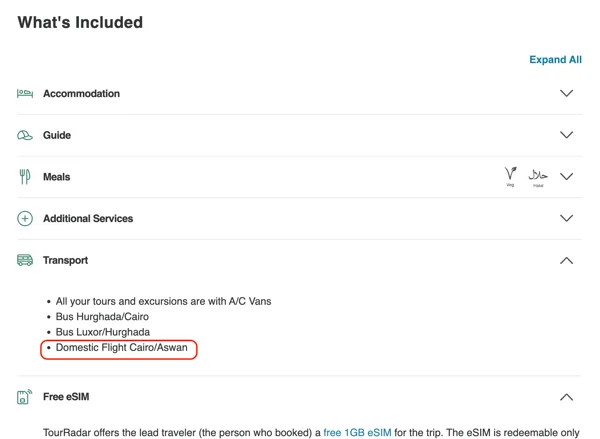Select the Accommodation section title
This screenshot has height=439, width=600.
click(82, 94)
